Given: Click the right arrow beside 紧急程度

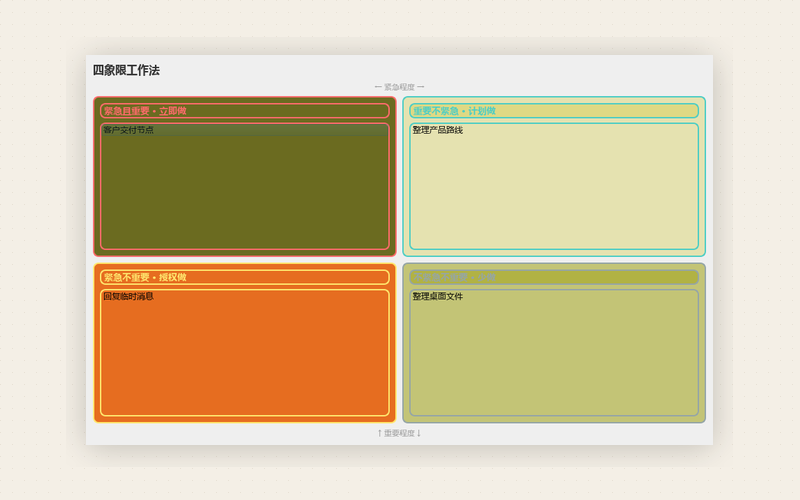Looking at the screenshot, I should 421,87.
